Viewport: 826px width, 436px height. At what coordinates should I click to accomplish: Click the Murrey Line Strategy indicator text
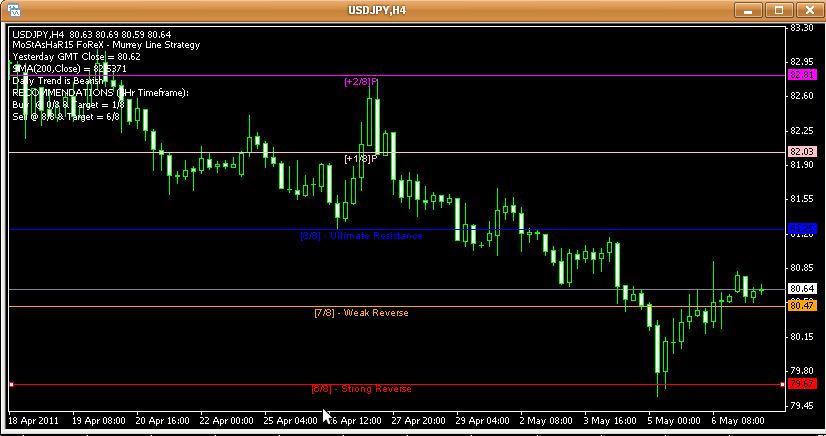106,45
